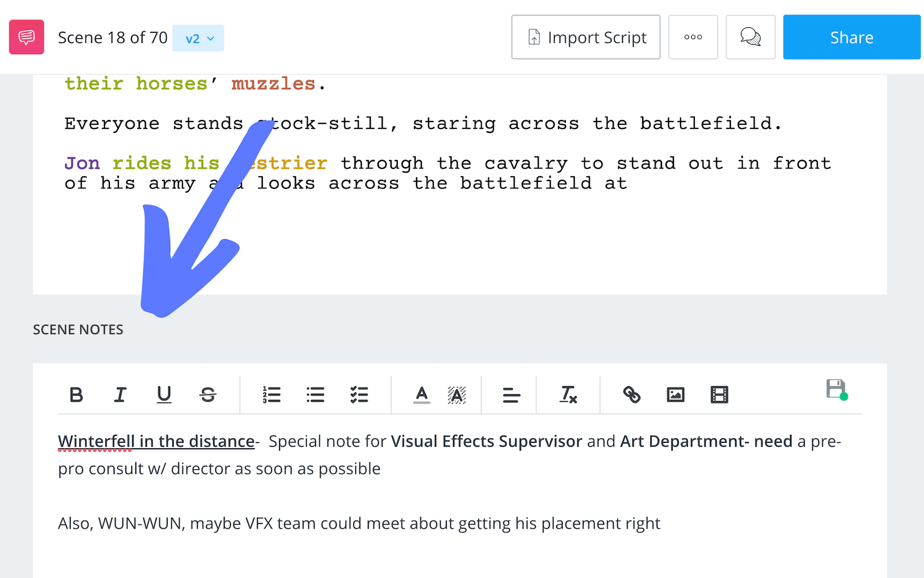Toggle italic formatting in scene notes
Viewport: 924px width, 578px height.
pos(120,395)
